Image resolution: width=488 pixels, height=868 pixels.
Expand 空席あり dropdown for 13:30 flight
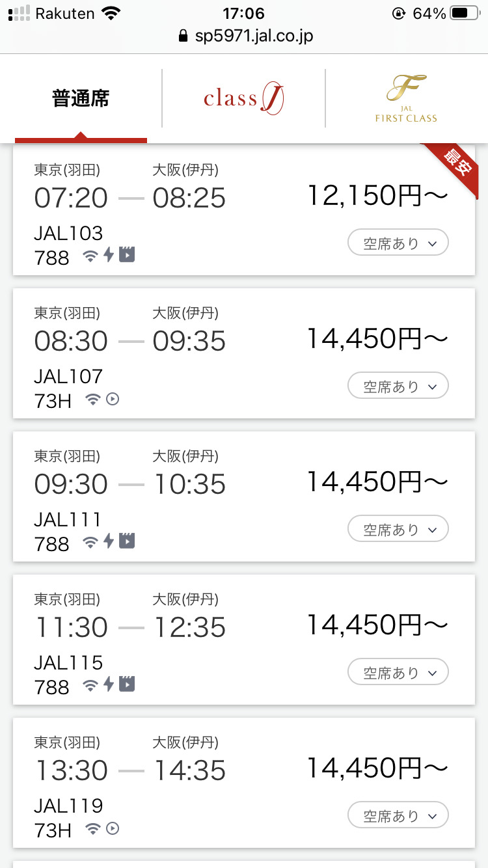(398, 816)
